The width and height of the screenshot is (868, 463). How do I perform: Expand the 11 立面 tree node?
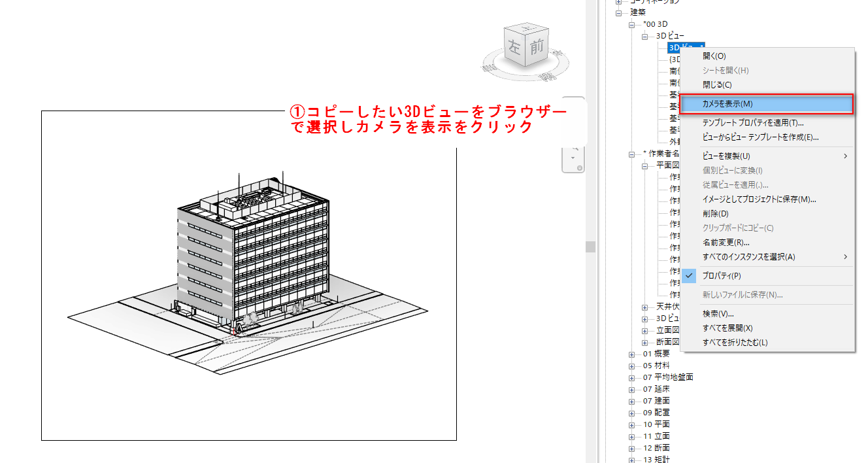click(631, 436)
